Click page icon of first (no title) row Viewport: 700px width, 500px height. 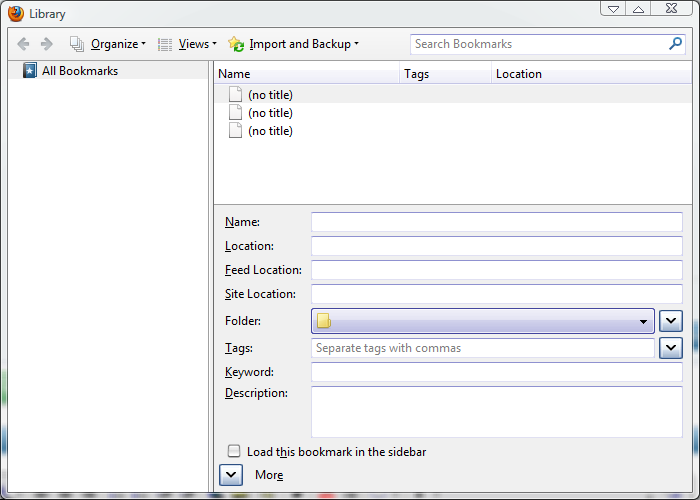coord(235,95)
